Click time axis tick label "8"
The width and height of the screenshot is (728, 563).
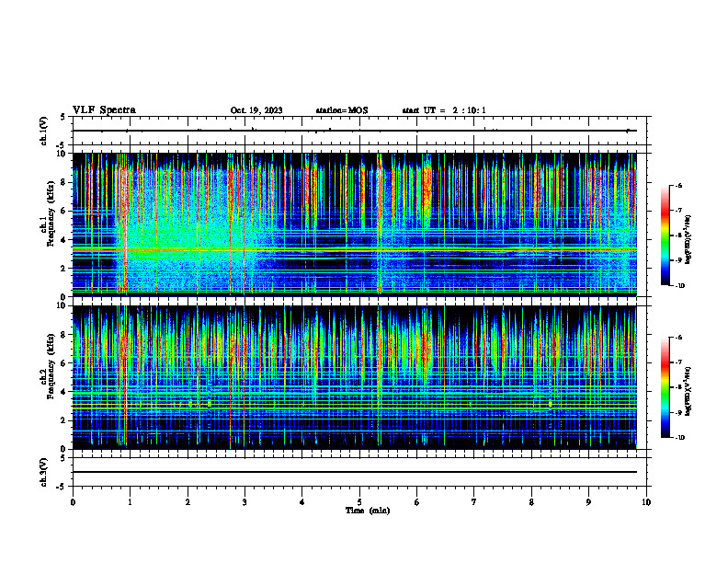(531, 502)
